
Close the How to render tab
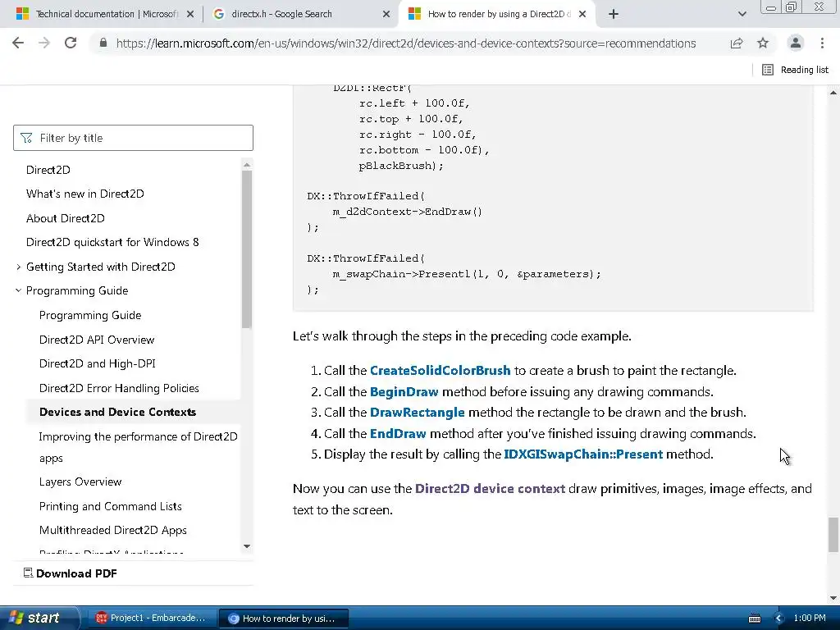click(582, 14)
